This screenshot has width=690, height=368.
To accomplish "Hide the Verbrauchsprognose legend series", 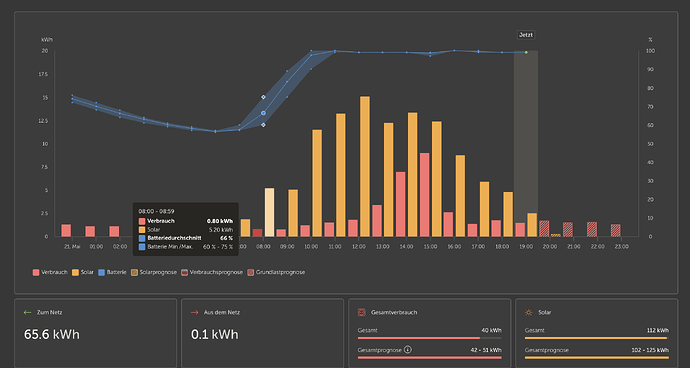I will [x=212, y=272].
